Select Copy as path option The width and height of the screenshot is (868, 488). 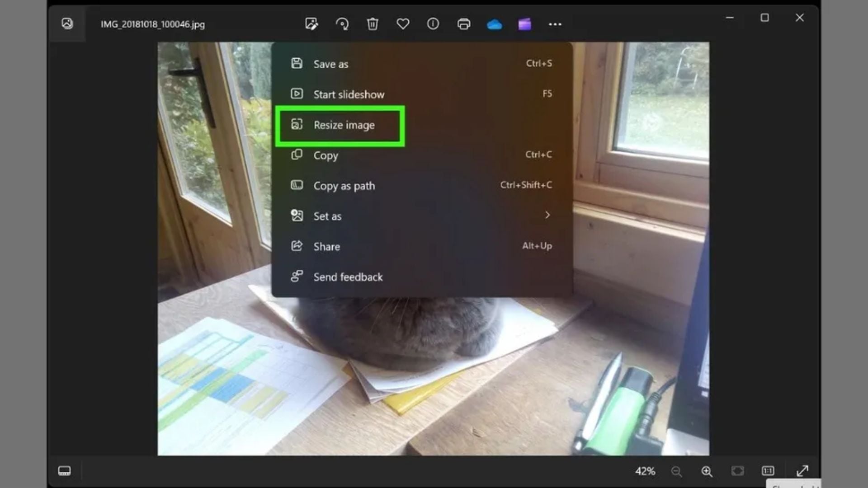pos(344,186)
